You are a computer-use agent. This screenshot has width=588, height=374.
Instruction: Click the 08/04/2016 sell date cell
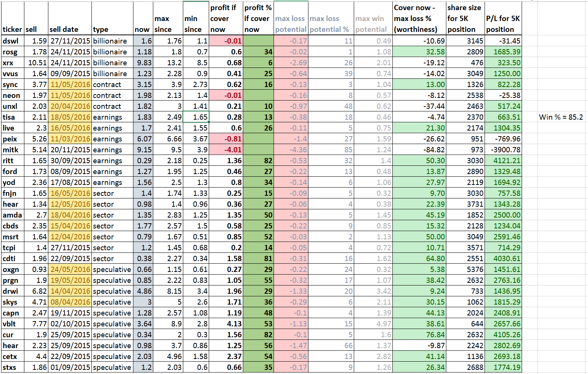pyautogui.click(x=70, y=302)
